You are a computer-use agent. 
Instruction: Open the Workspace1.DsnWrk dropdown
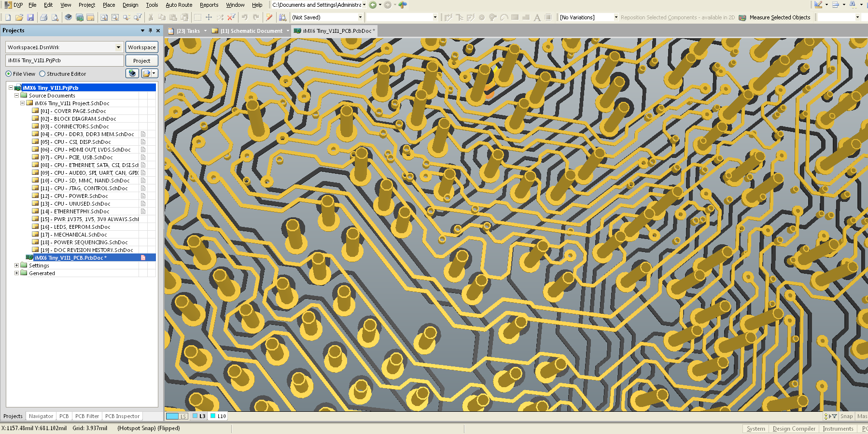(x=118, y=47)
